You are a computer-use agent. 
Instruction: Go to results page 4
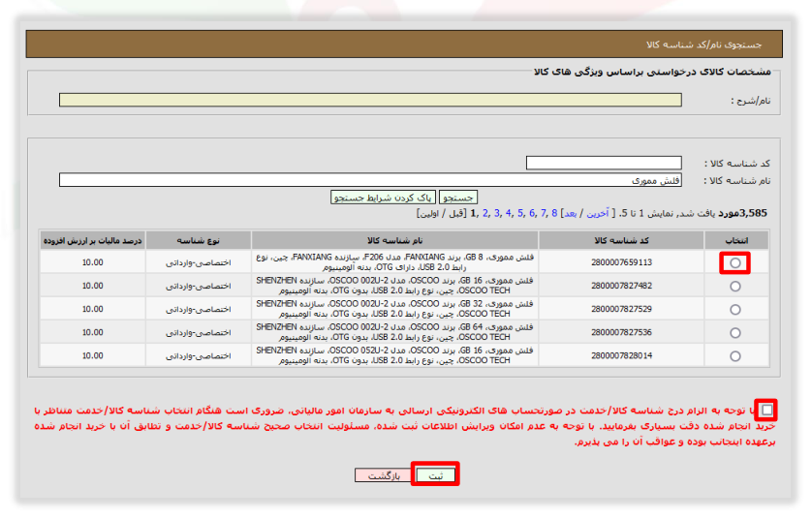coord(509,213)
